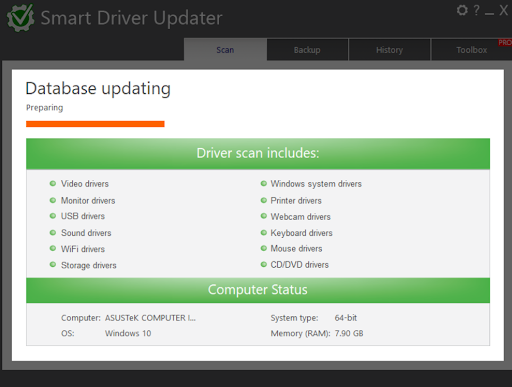Click the Database updating heading
Screen dimensions: 512x387
tap(98, 89)
